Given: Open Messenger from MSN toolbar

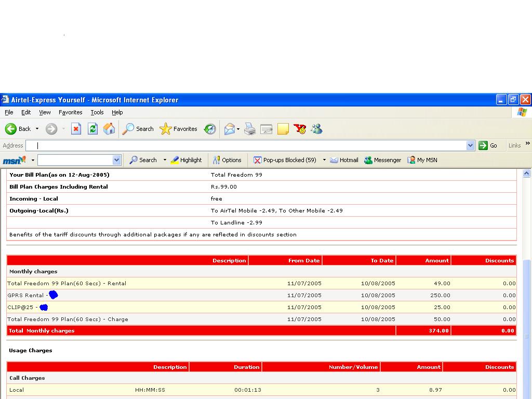Looking at the screenshot, I should point(383,160).
